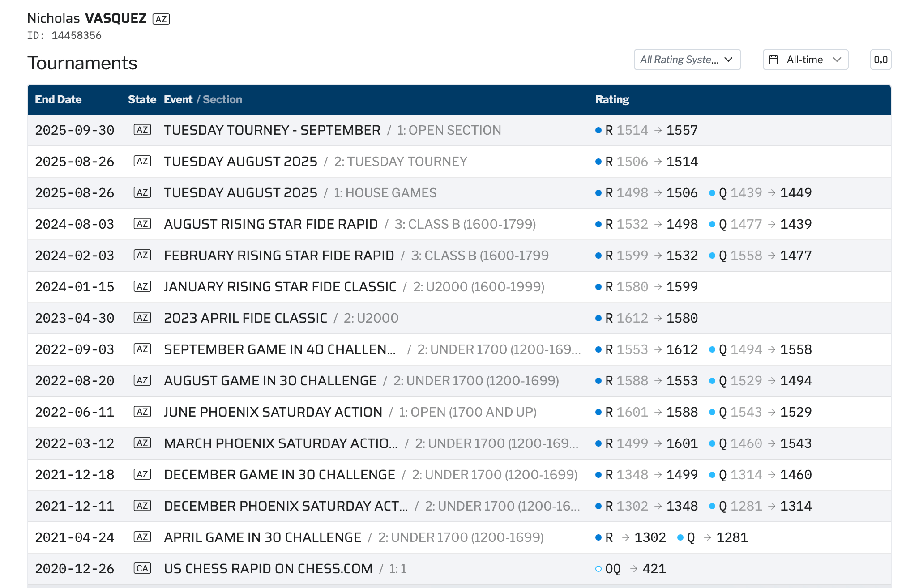Click the hollow OQ rating dot in the last row

(x=598, y=569)
